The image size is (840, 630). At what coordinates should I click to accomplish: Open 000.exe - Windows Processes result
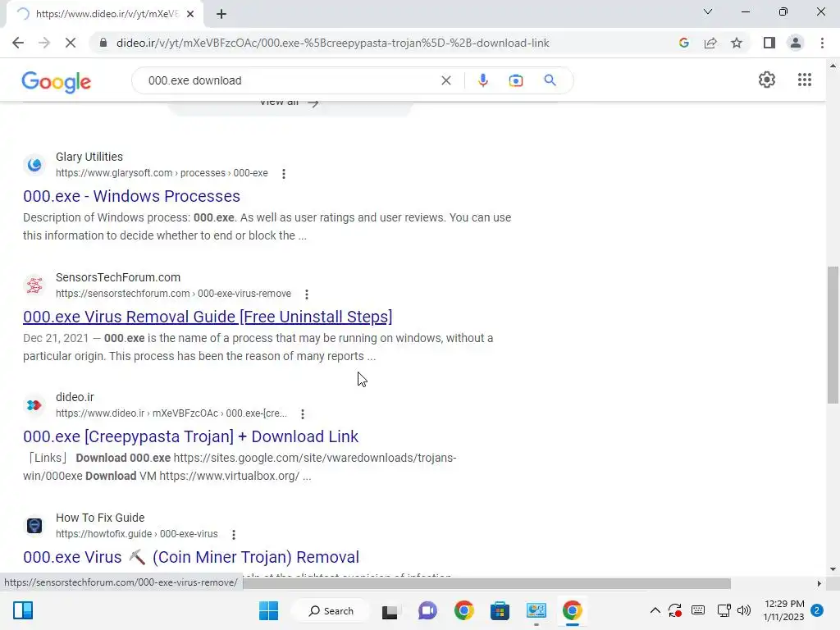[131, 196]
